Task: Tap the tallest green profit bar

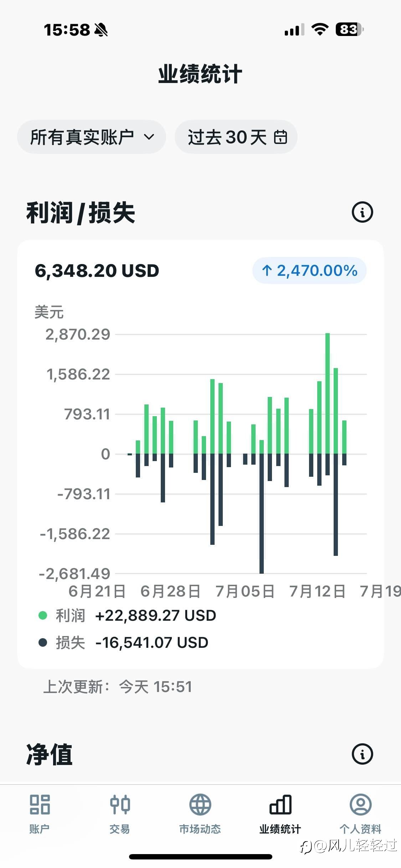Action: pyautogui.click(x=328, y=393)
